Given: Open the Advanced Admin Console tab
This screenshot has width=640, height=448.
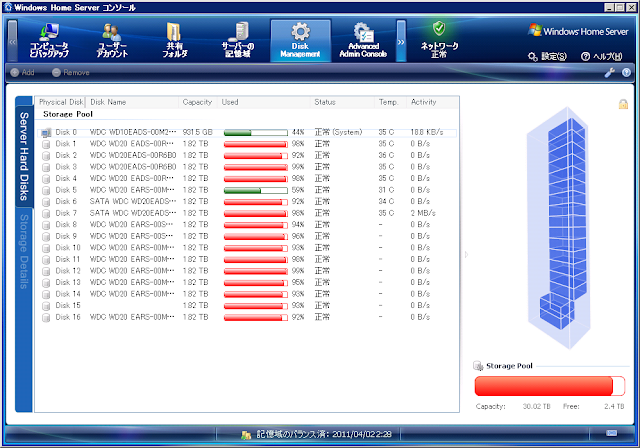Looking at the screenshot, I should pos(363,41).
